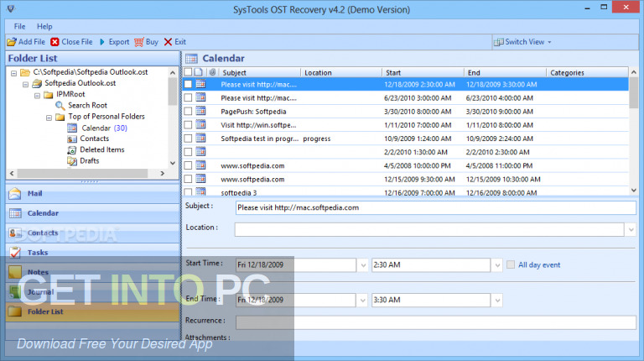Sort by the Location column header
Screen dimensions: 644x361
pos(341,72)
